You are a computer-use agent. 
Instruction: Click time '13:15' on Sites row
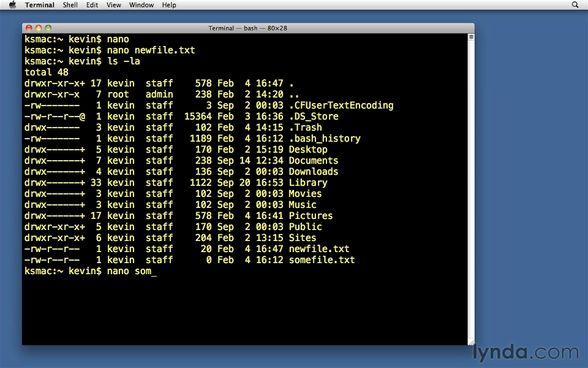click(269, 238)
